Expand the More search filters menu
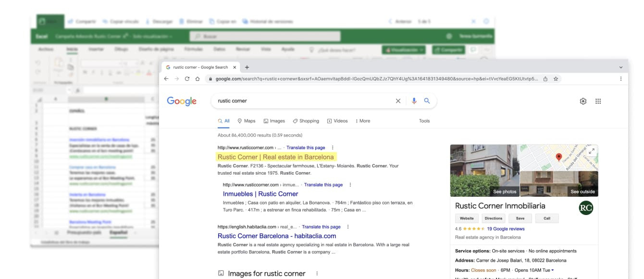 [x=363, y=121]
